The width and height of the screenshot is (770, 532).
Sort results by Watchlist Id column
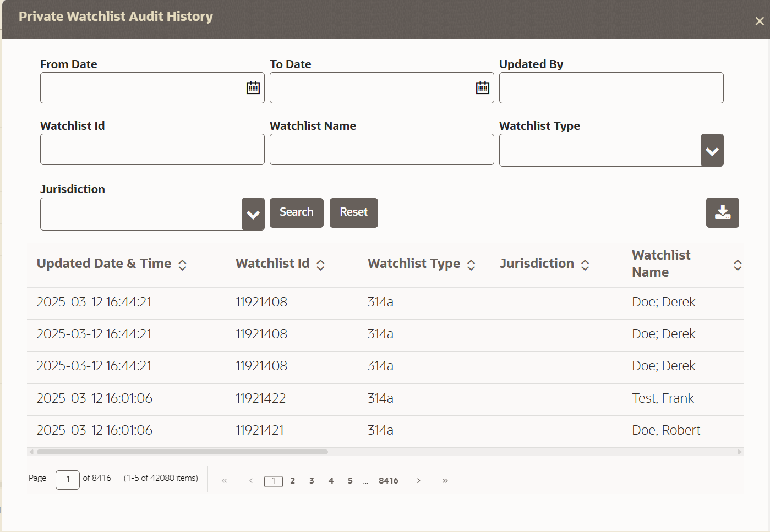(x=320, y=265)
